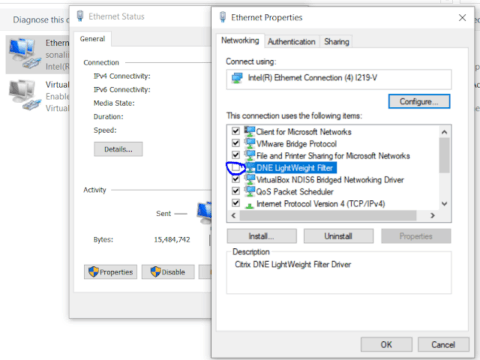Click the Intel Ethernet adapter icon

237,78
